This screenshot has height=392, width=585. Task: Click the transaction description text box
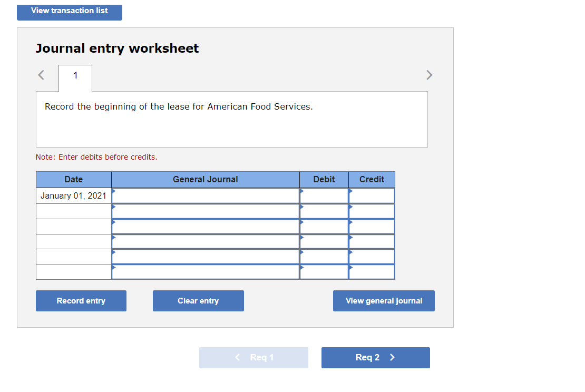231,119
